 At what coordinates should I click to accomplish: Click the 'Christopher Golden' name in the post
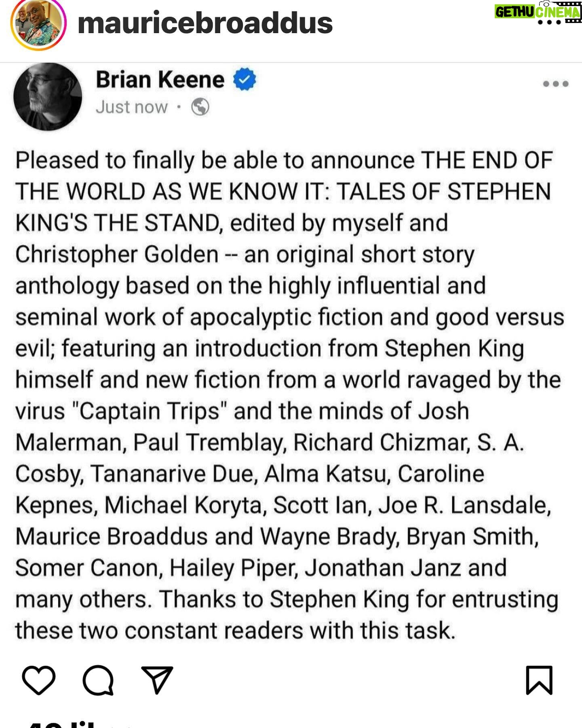click(117, 254)
